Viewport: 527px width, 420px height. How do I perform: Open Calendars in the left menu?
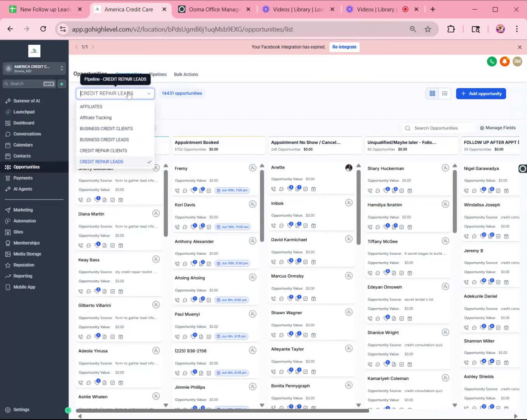23,145
